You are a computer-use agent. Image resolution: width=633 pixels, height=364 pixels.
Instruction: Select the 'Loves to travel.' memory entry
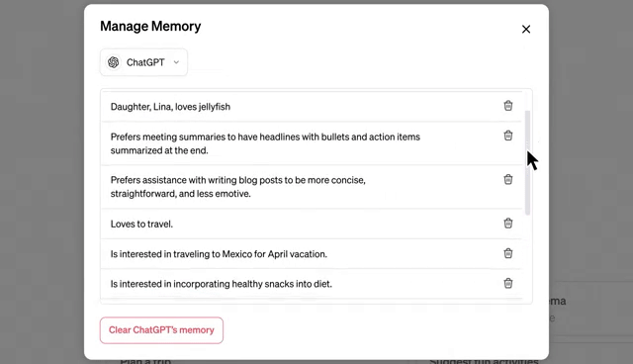(141, 224)
